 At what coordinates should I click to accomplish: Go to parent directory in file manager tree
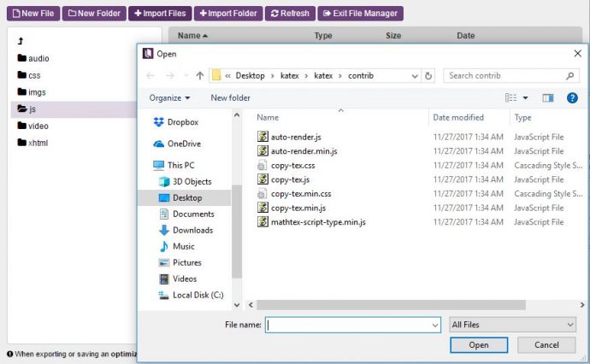(x=21, y=41)
